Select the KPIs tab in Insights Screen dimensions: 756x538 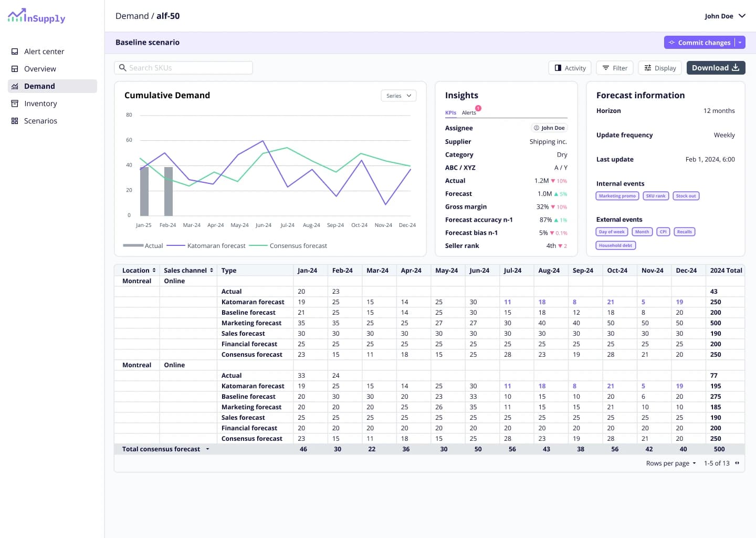450,112
